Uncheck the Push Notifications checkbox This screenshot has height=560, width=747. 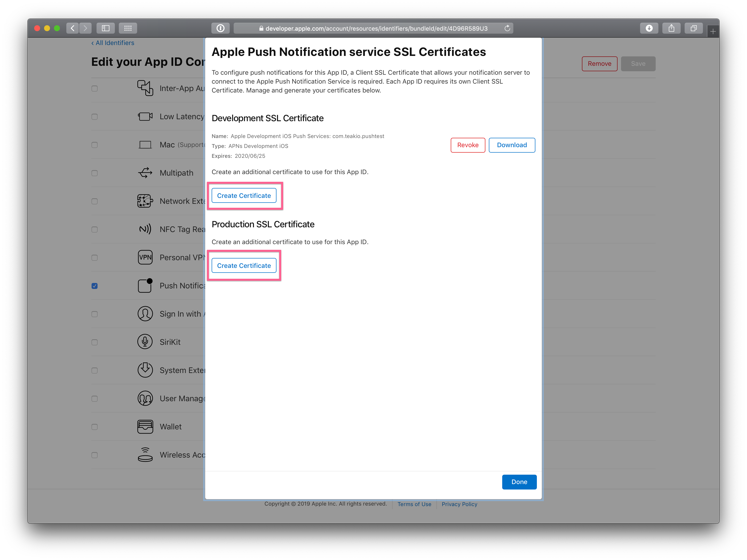coord(95,286)
